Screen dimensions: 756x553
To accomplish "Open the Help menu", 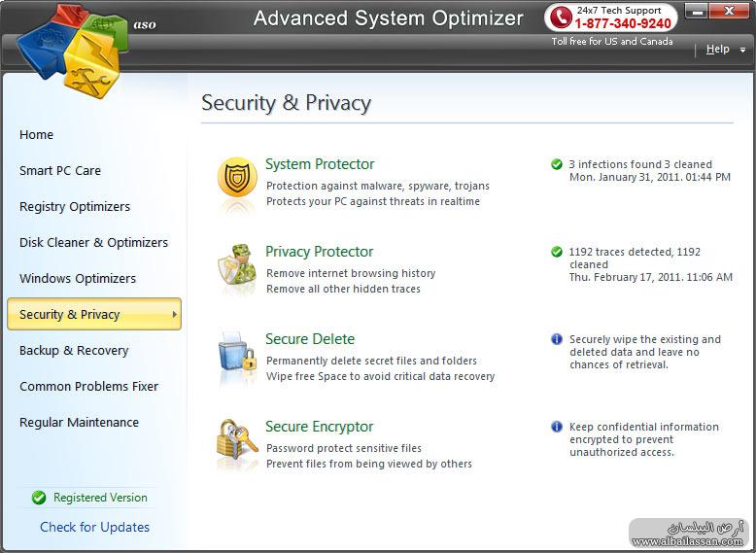I will coord(717,49).
